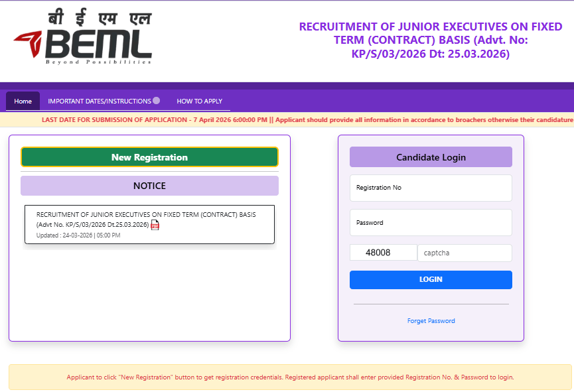This screenshot has height=392, width=574.
Task: Select the Password input field
Action: (x=430, y=222)
